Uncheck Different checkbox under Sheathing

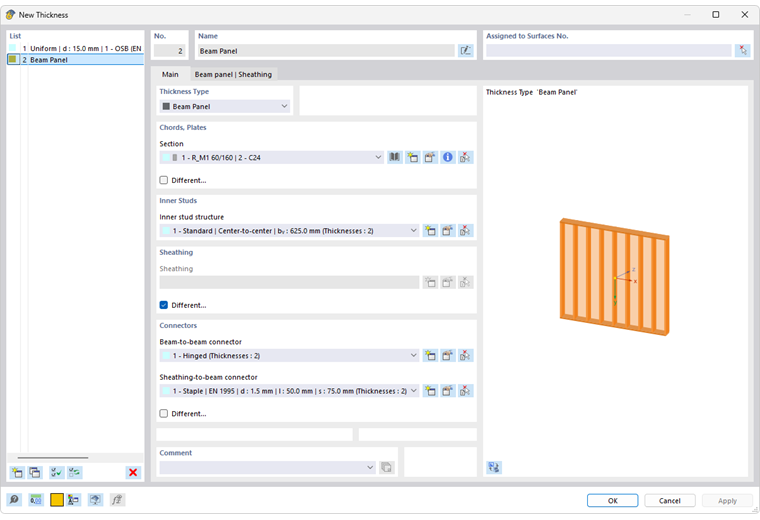[164, 305]
